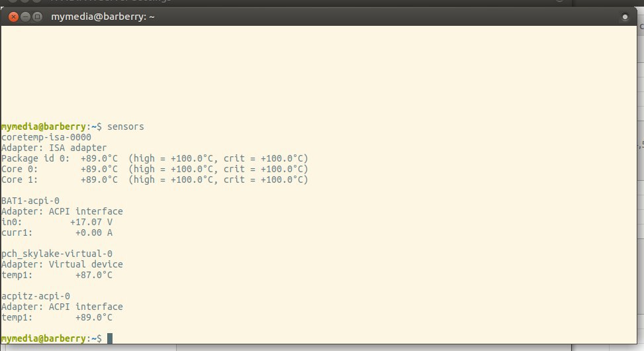Click the 'Adapter: ISA adapter' line
The width and height of the screenshot is (644, 351).
[54, 148]
